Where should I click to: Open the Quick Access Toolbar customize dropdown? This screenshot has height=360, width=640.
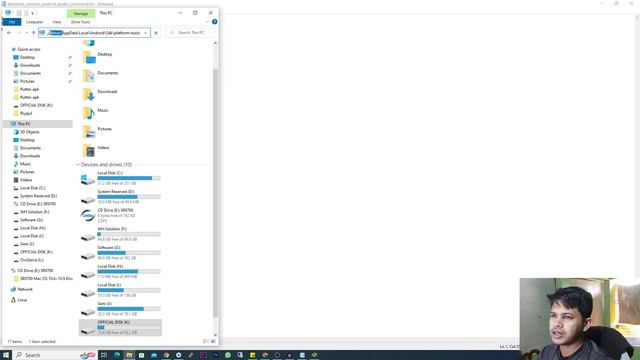(32, 13)
